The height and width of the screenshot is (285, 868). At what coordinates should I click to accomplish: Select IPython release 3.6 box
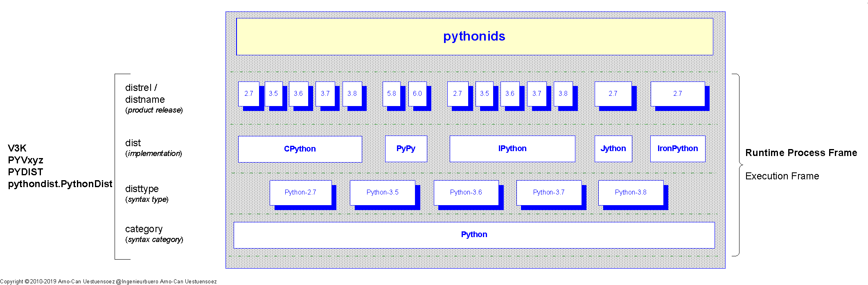coord(510,94)
